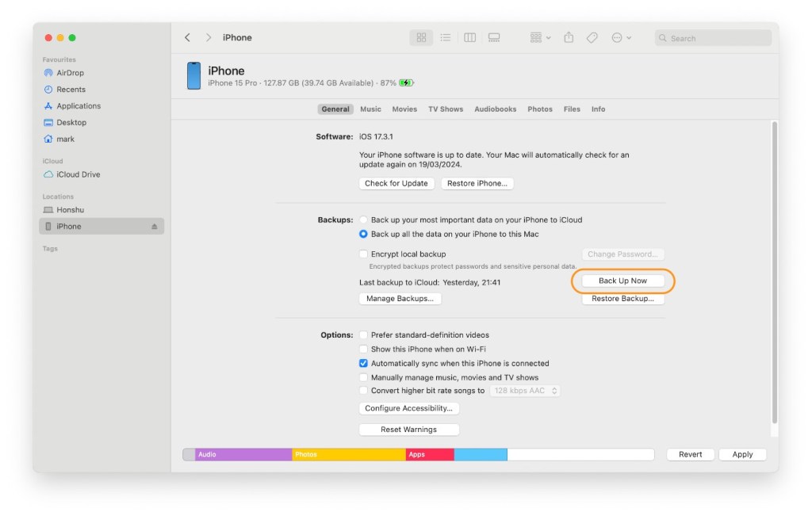The height and width of the screenshot is (516, 812).
Task: Click the Edit Tags icon
Action: point(592,37)
